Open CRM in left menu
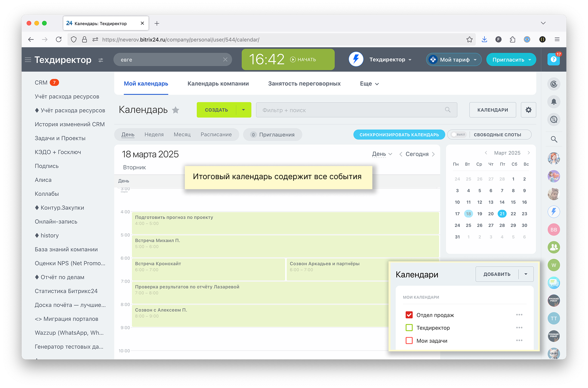The width and height of the screenshot is (588, 388). click(41, 83)
